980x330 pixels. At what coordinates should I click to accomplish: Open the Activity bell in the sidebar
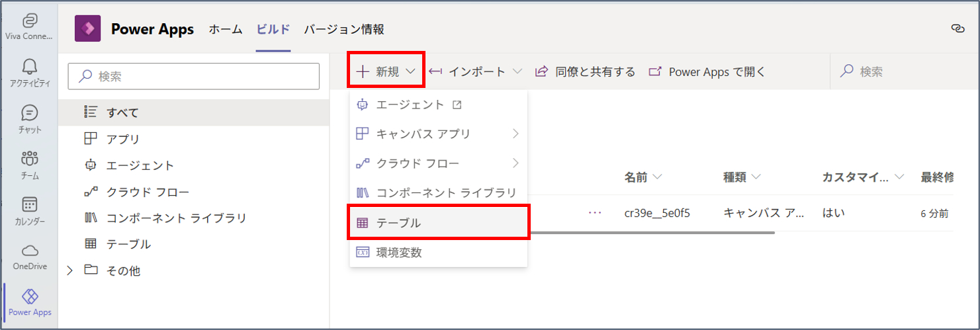click(x=29, y=73)
